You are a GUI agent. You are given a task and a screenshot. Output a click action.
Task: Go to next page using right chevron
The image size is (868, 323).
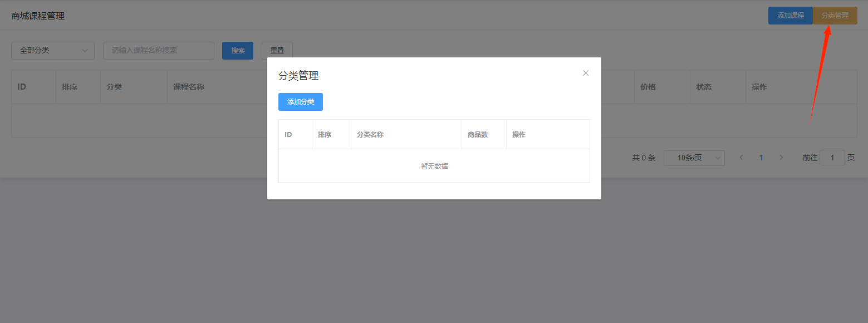tap(781, 158)
